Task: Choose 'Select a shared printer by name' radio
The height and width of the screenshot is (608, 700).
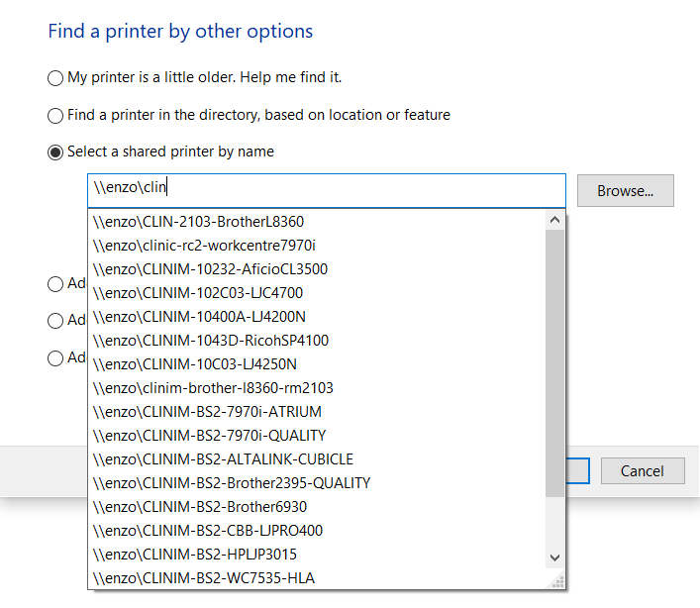Action: (x=55, y=152)
